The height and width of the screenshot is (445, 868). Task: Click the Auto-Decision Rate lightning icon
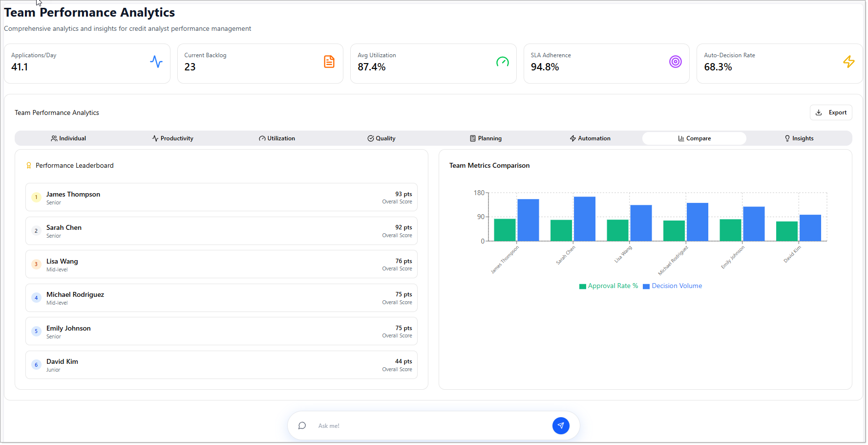(848, 62)
